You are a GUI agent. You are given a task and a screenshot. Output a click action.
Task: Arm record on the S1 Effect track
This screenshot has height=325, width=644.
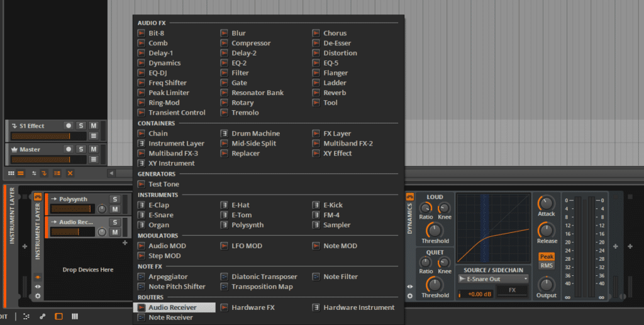[69, 125]
